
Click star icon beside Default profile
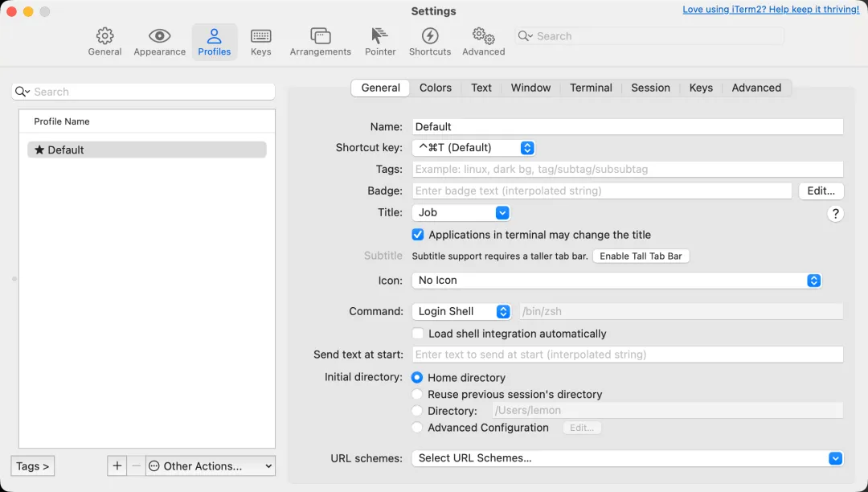click(x=39, y=150)
